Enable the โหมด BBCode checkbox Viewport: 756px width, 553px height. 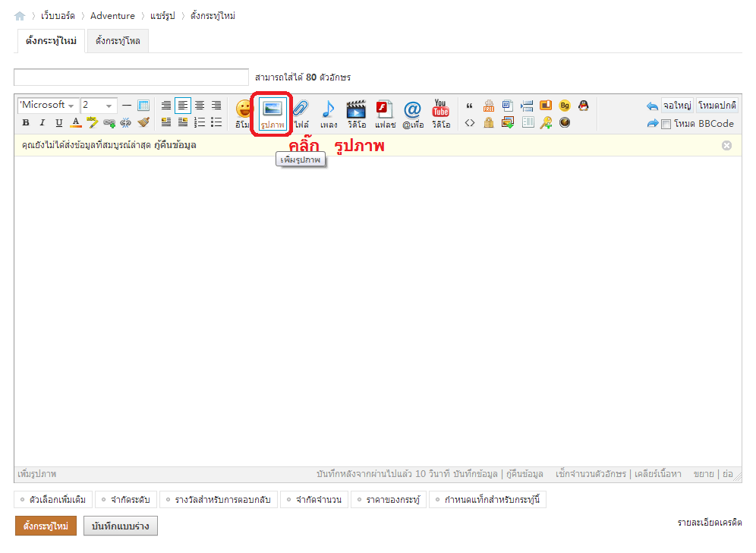click(666, 125)
